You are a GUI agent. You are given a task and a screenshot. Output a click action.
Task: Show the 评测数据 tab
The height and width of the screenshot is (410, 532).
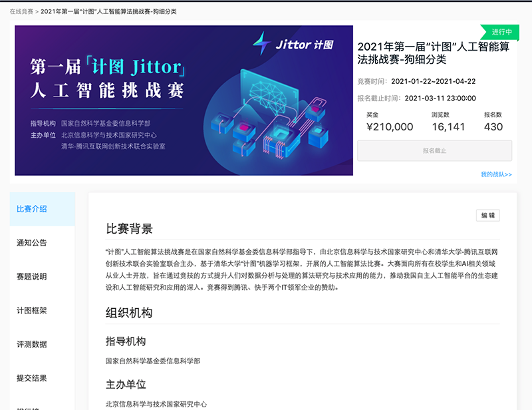[32, 345]
